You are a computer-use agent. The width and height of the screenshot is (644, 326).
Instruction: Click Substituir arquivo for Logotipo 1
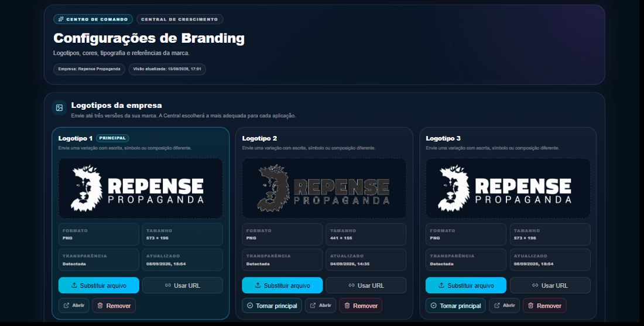point(98,286)
